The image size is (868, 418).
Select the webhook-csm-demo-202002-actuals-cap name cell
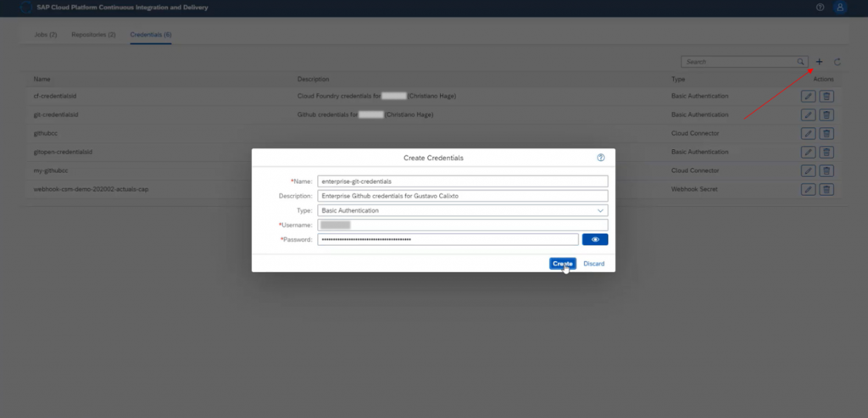point(91,189)
